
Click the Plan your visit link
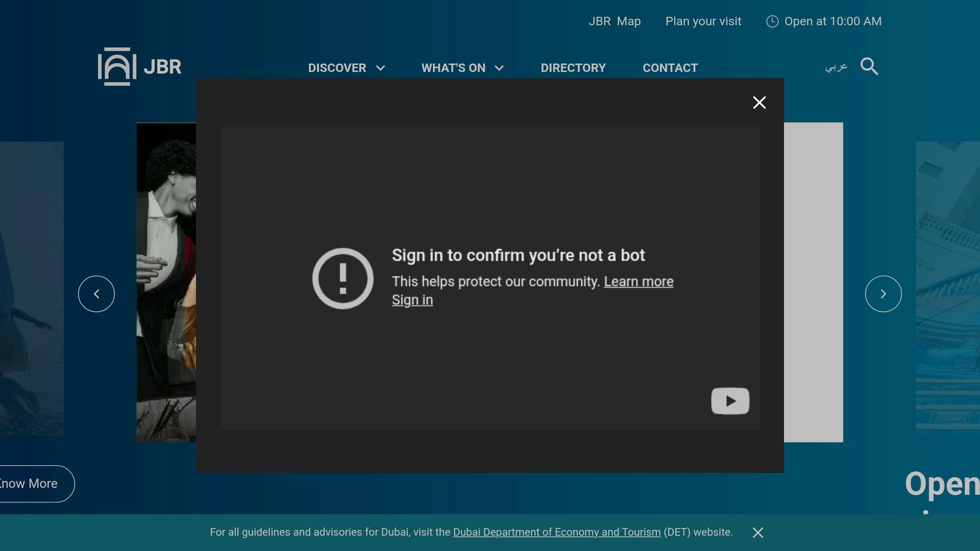703,22
